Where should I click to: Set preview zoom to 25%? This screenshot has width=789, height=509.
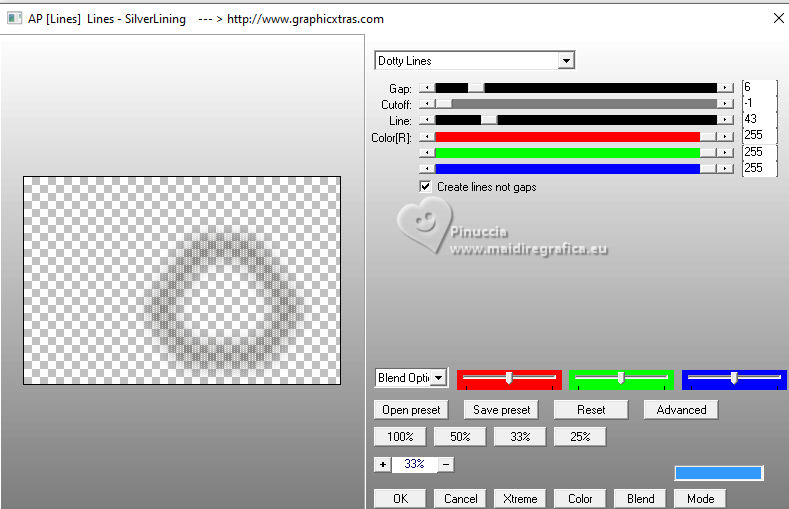coord(580,437)
